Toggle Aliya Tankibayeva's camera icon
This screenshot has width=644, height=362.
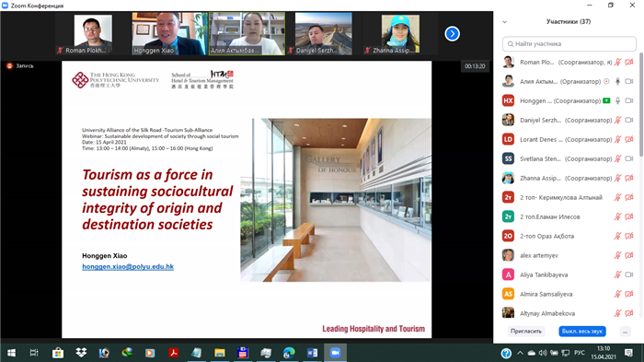point(628,274)
